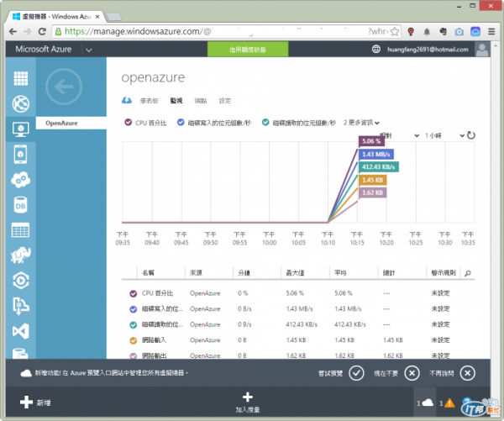504x421 pixels.
Task: Click the camera extension icon
Action: click(x=459, y=32)
